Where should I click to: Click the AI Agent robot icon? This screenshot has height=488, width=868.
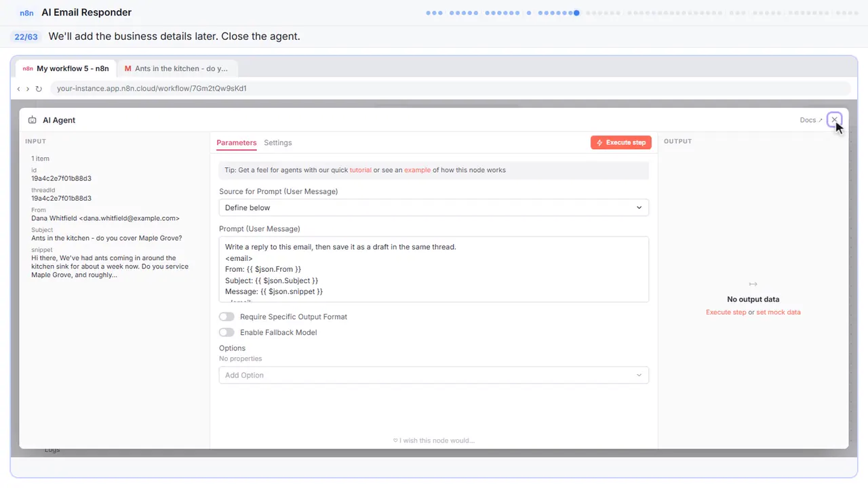click(x=32, y=120)
